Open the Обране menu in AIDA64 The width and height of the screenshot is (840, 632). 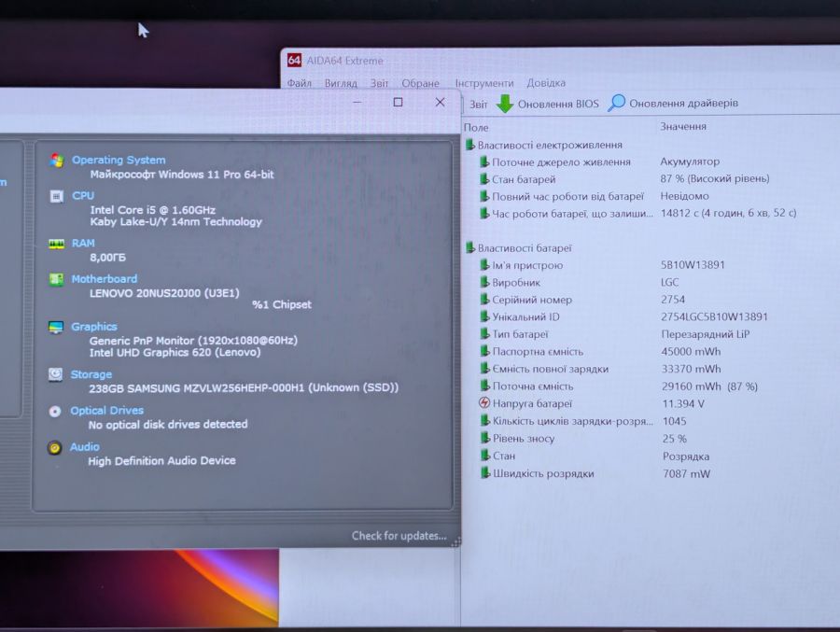click(x=421, y=83)
